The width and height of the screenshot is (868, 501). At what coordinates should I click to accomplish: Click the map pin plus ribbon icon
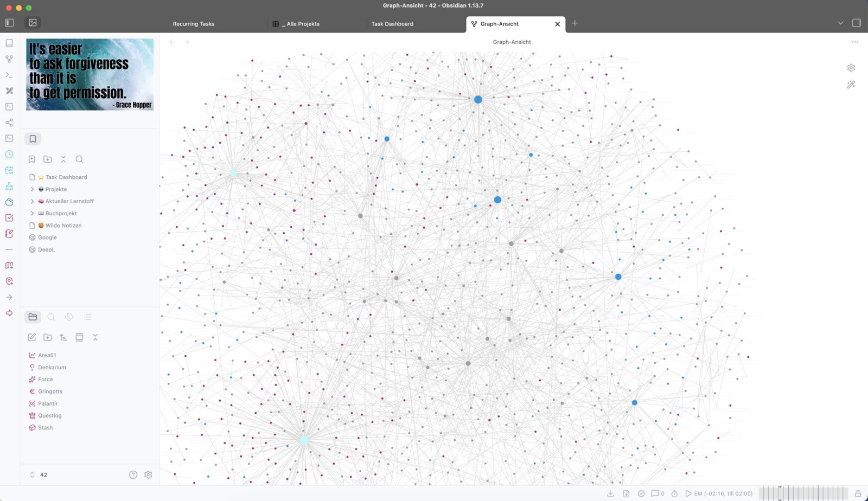coord(9,281)
